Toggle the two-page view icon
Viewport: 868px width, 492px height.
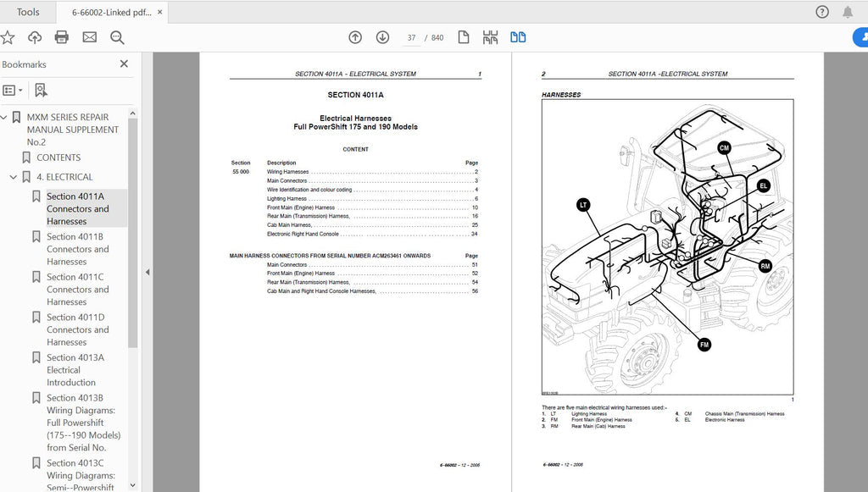coord(518,37)
